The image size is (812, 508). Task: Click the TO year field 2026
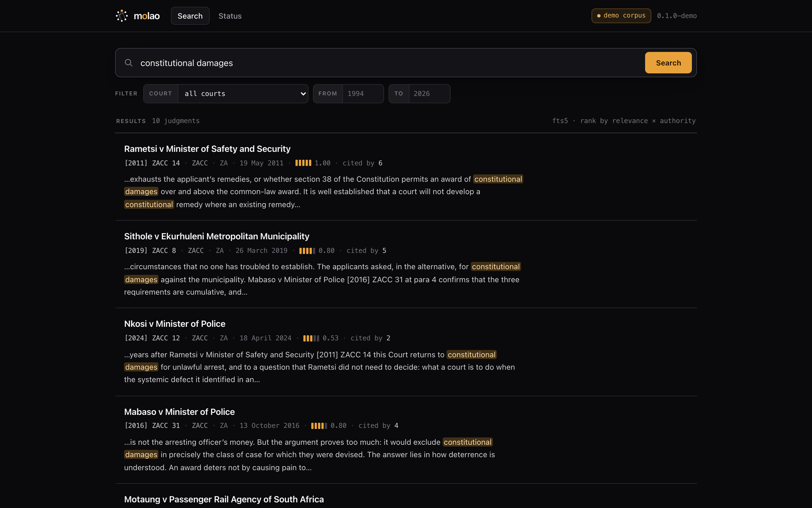pyautogui.click(x=429, y=94)
